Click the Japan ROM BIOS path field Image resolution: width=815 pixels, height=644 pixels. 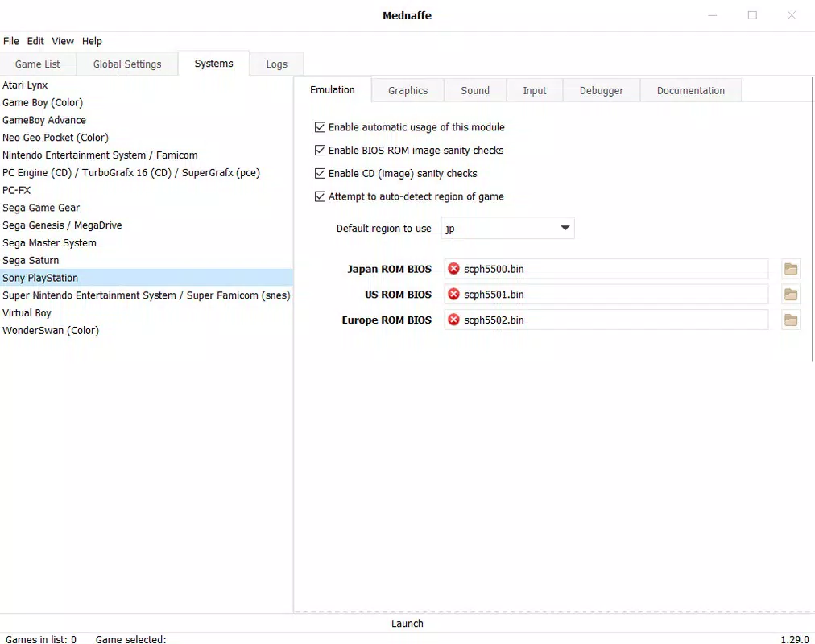(606, 269)
